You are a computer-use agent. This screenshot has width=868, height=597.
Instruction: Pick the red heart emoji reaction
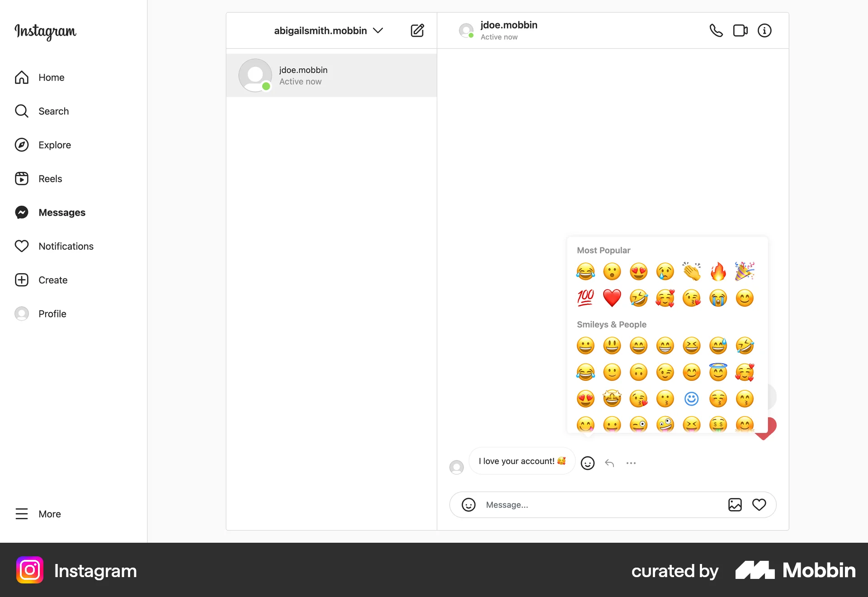click(x=612, y=298)
